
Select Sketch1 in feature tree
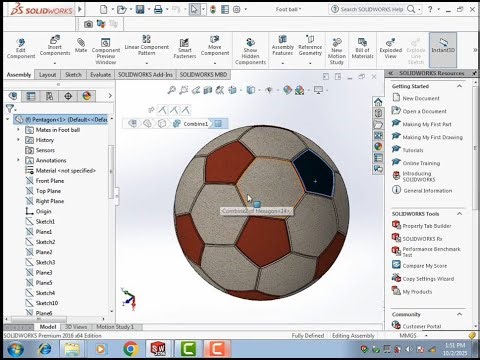(45, 222)
